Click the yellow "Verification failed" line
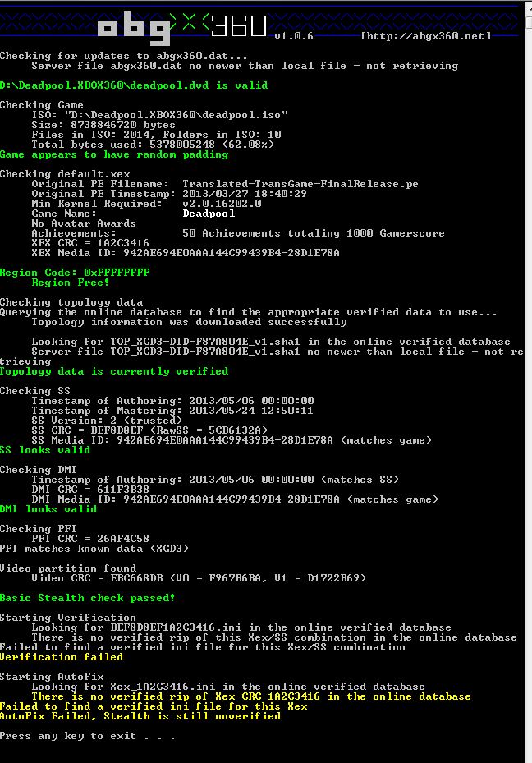Image resolution: width=532 pixels, height=763 pixels. (x=62, y=657)
